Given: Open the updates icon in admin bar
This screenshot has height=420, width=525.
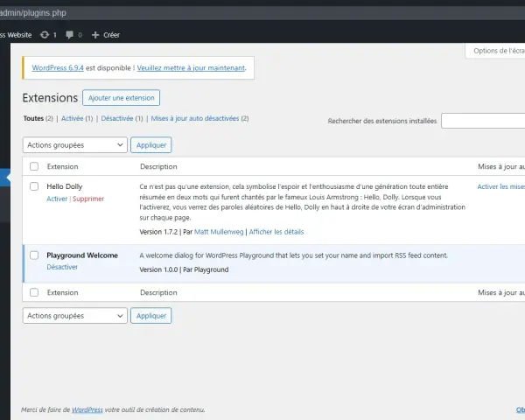Looking at the screenshot, I should click(45, 35).
